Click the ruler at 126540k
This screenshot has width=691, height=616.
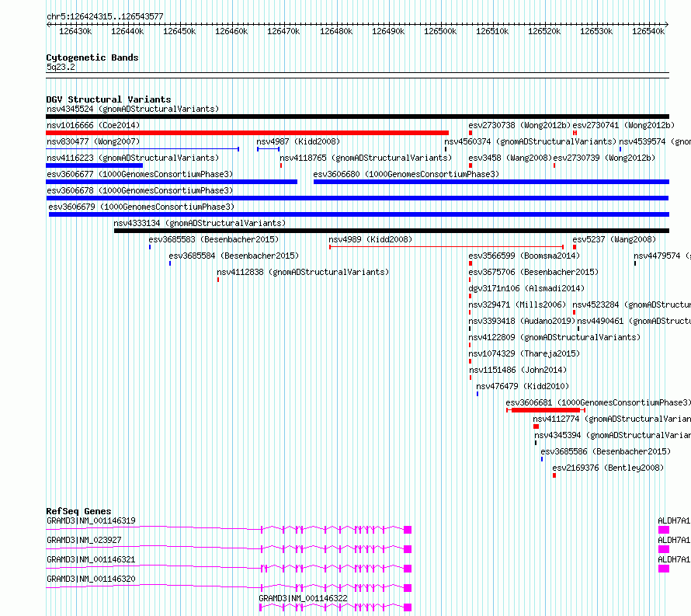pos(648,31)
